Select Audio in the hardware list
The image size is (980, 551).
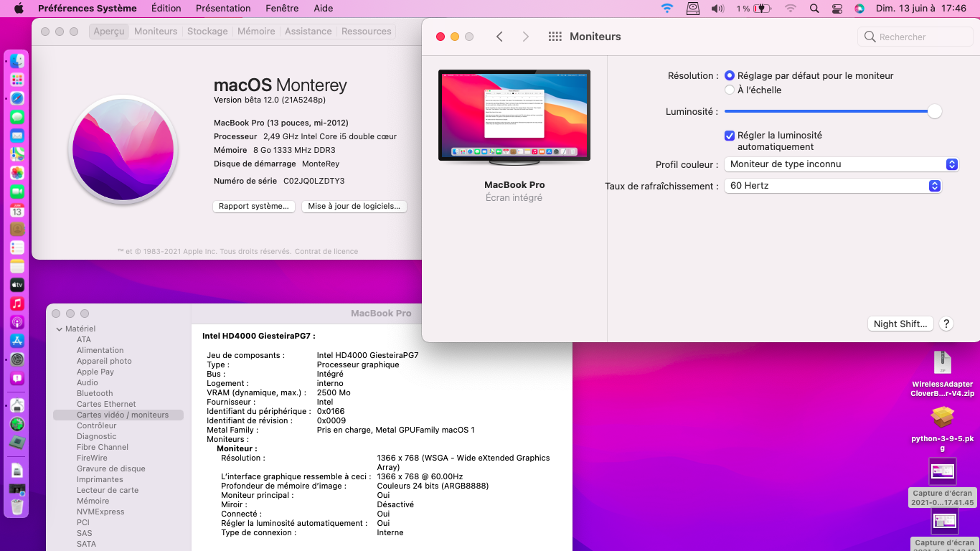(88, 382)
